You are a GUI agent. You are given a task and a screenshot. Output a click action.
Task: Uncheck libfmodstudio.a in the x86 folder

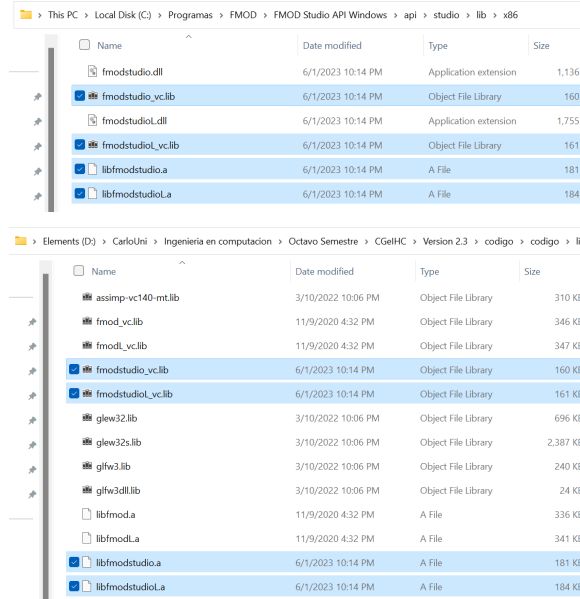(x=80, y=169)
